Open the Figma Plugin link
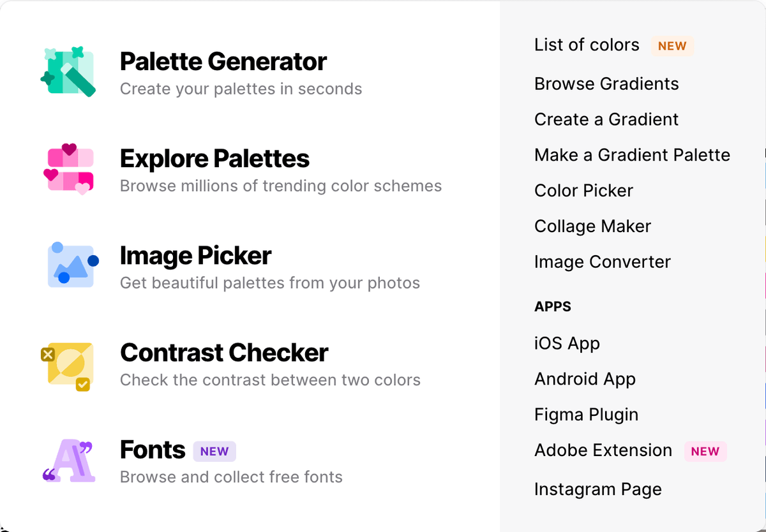The image size is (766, 532). click(x=586, y=415)
